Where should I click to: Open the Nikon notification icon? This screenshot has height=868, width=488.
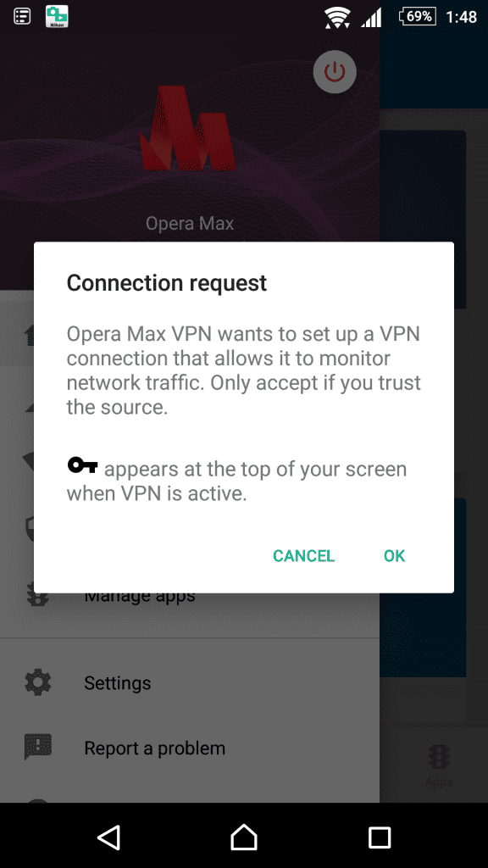57,17
